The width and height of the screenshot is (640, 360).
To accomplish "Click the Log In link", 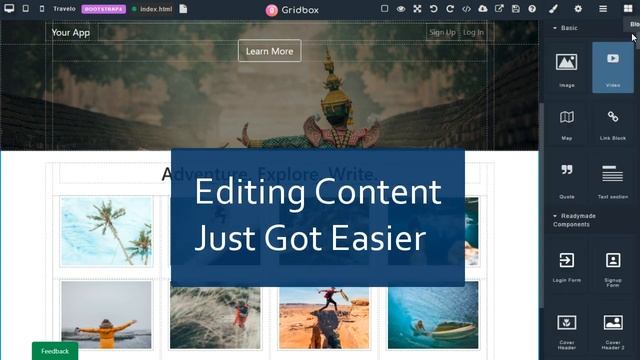I will (473, 32).
